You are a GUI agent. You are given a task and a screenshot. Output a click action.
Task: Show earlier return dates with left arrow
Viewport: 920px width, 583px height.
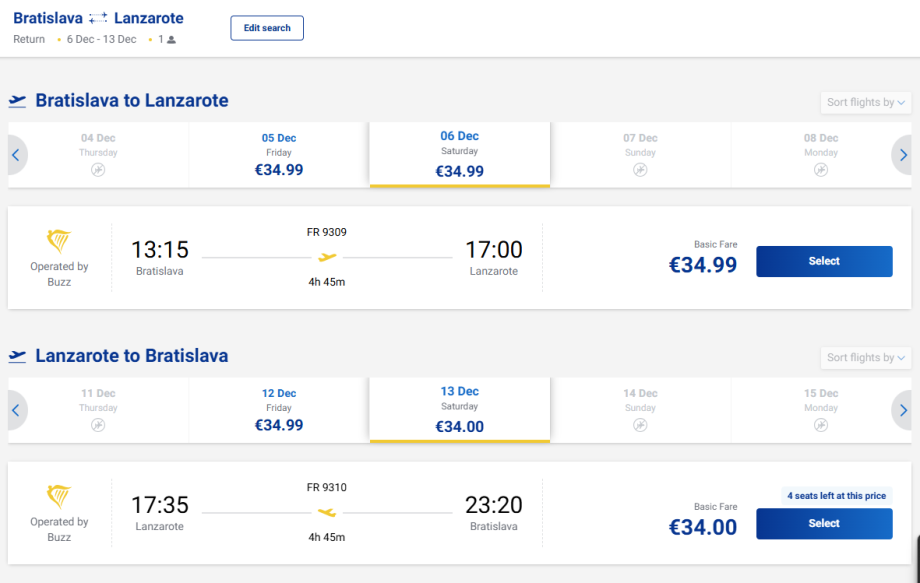pos(16,410)
